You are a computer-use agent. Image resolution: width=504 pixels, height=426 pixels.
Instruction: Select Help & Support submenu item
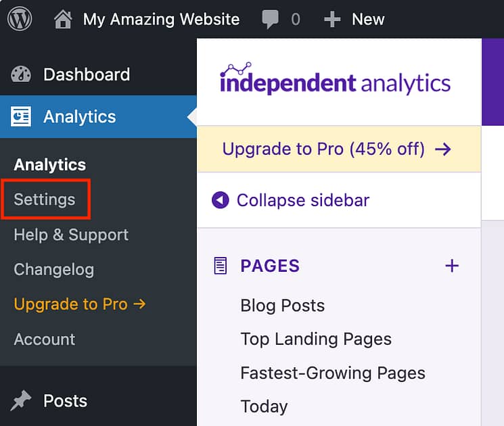coord(71,235)
